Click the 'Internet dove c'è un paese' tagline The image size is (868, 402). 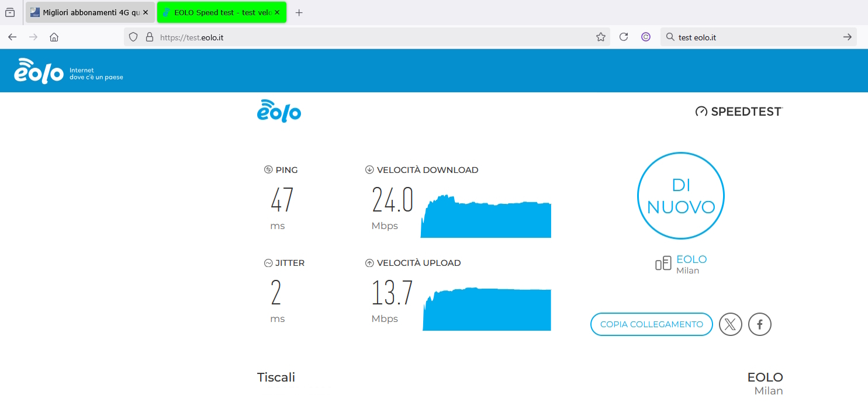pyautogui.click(x=96, y=74)
